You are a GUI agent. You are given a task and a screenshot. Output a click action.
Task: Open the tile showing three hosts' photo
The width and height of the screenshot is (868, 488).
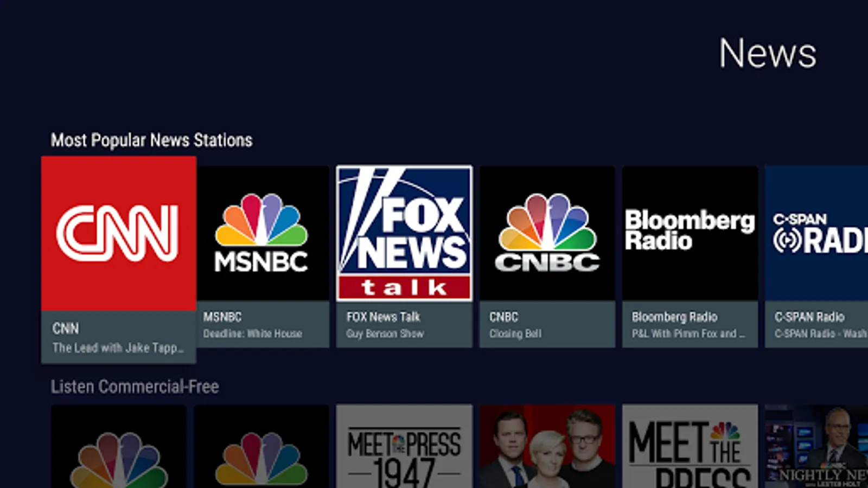pos(547,446)
